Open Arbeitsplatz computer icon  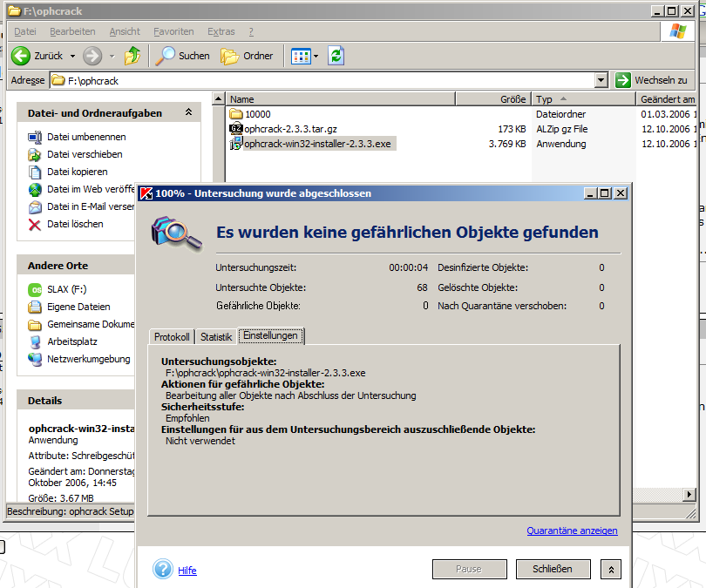35,342
